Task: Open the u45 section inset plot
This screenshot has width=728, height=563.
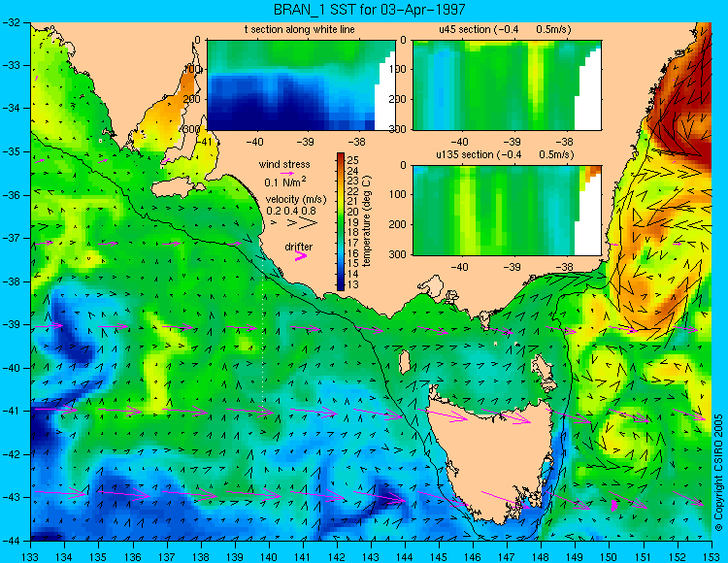Action: [507, 85]
